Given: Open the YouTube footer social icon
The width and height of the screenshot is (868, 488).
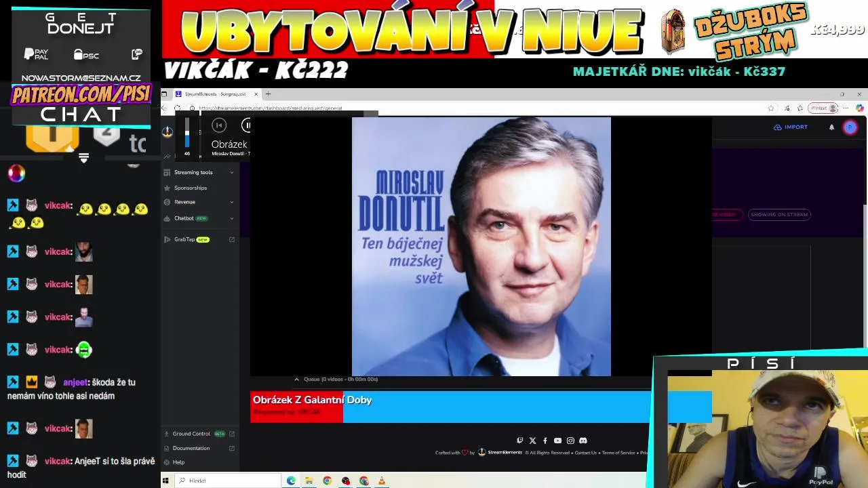Looking at the screenshot, I should click(557, 441).
